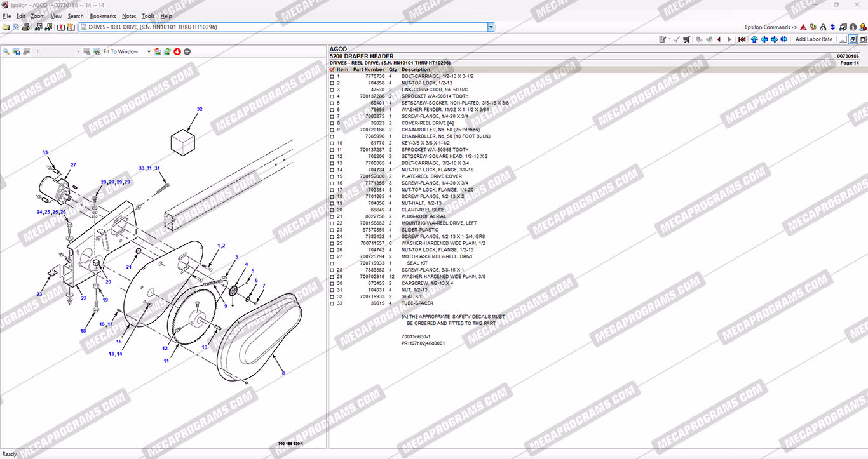The image size is (868, 459).
Task: Click callout number 8 in the diagram
Action: point(283,373)
